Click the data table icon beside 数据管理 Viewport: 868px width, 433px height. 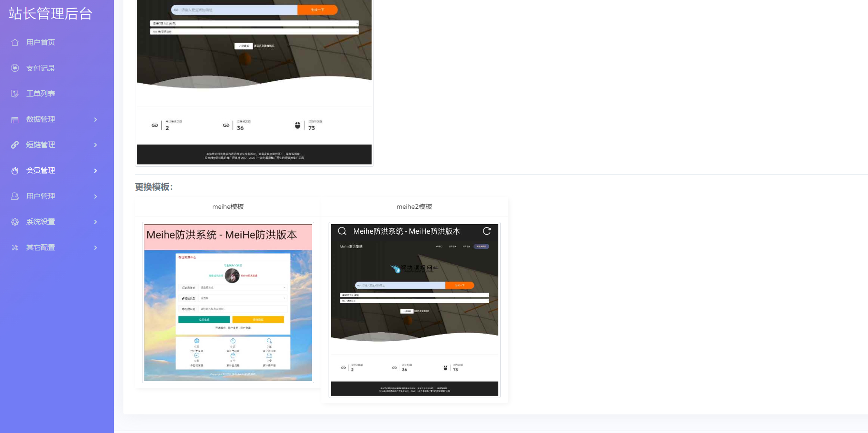pos(15,119)
